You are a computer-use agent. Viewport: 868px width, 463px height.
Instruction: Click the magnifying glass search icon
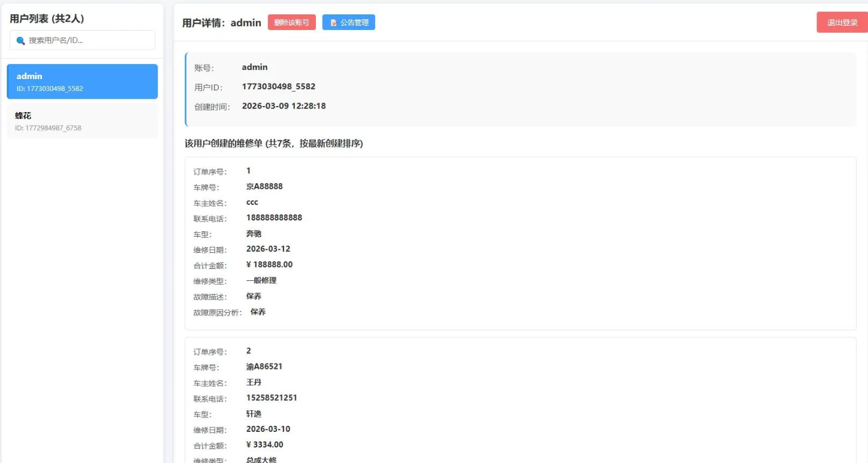(x=21, y=41)
